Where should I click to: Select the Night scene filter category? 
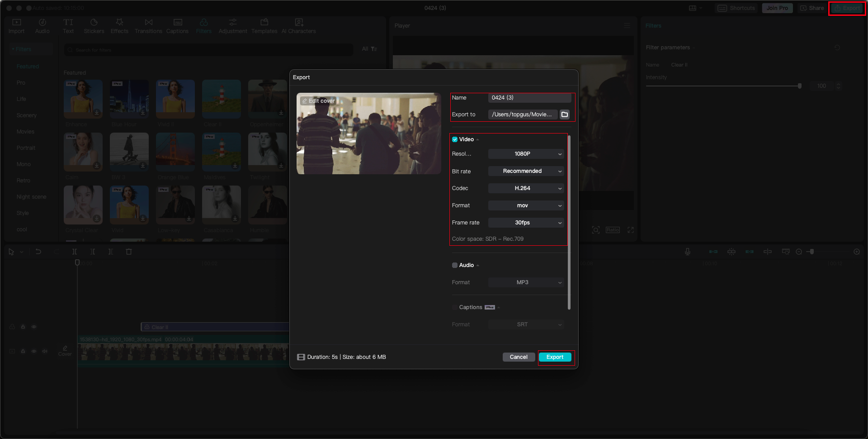point(31,197)
